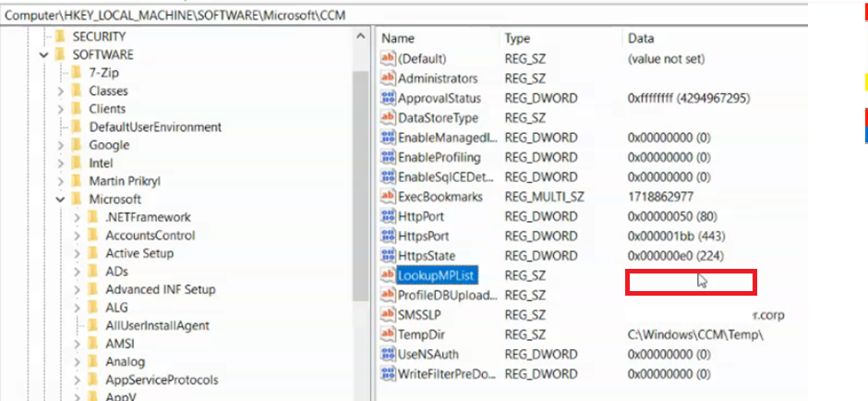
Task: Select the EnableManagedI... value name
Action: coord(449,138)
